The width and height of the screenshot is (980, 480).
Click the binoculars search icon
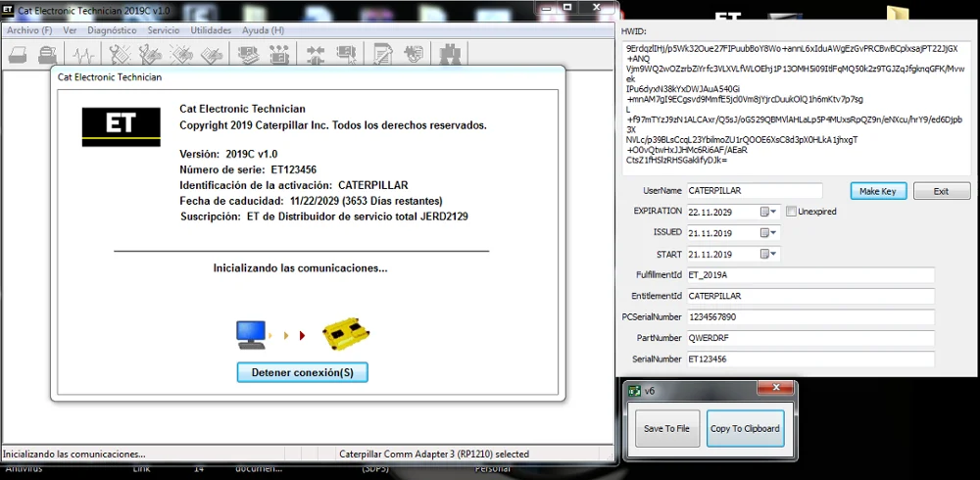[x=450, y=55]
